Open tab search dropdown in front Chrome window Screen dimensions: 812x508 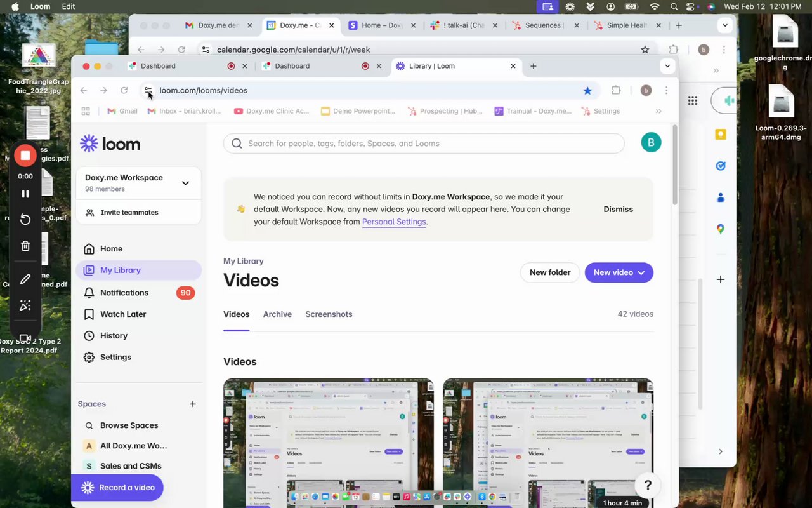point(667,66)
